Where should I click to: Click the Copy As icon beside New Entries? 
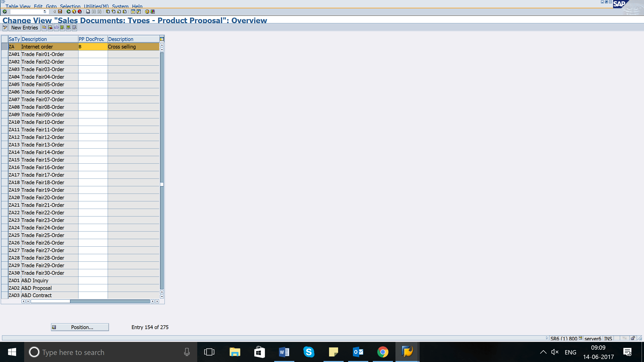tap(44, 27)
